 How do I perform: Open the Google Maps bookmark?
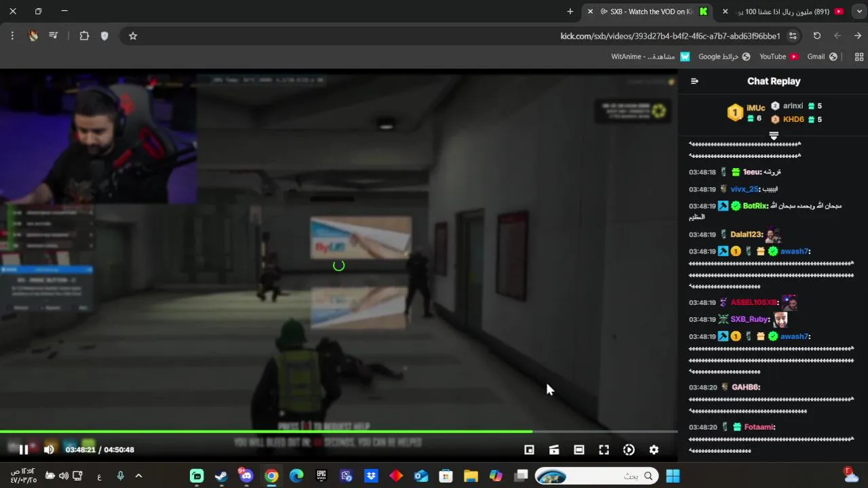tap(724, 57)
